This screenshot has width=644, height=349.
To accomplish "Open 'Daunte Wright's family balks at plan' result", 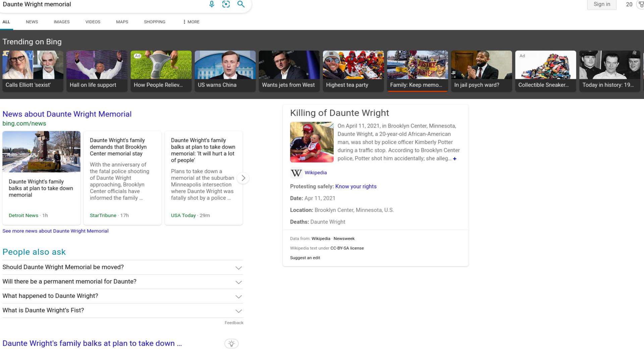I will point(92,343).
